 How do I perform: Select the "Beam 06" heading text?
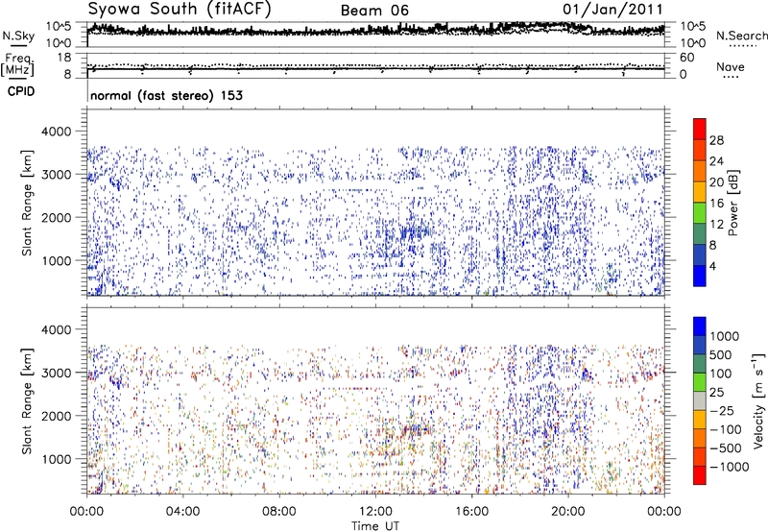tap(374, 11)
